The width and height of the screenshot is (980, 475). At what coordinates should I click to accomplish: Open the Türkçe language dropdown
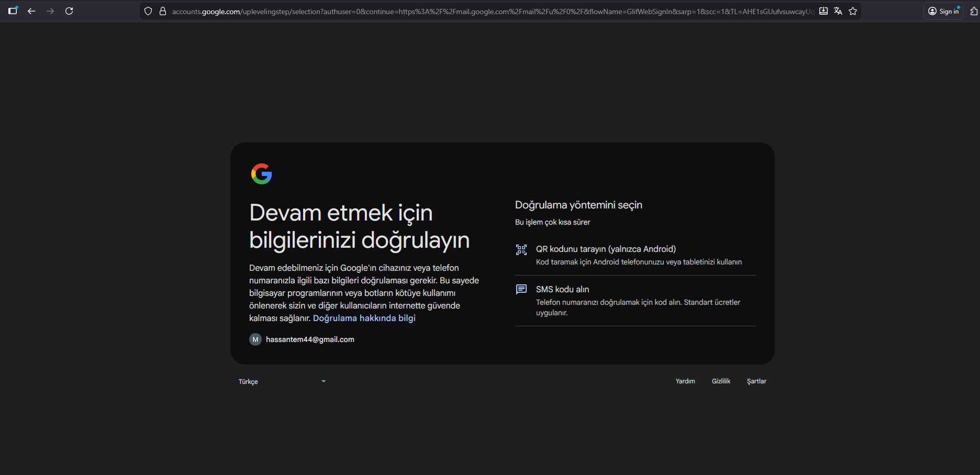click(283, 381)
